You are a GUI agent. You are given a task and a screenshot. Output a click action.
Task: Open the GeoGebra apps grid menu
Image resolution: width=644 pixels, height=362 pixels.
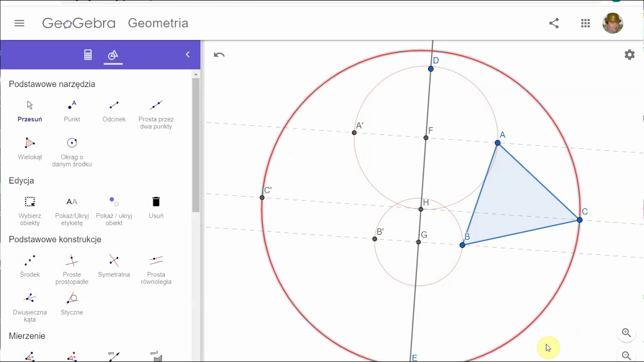tap(585, 23)
